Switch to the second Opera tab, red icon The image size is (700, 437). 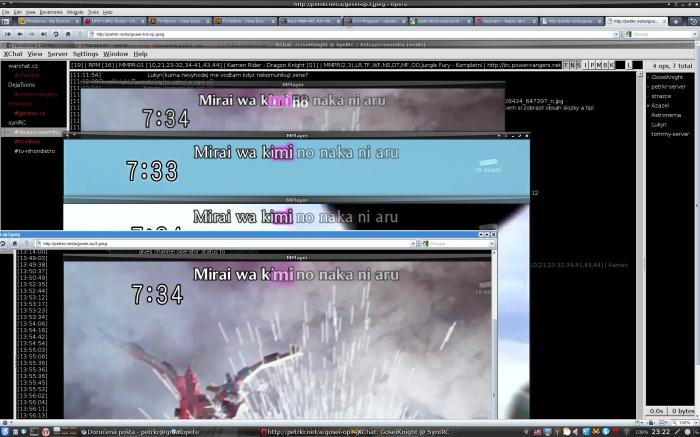[114, 21]
